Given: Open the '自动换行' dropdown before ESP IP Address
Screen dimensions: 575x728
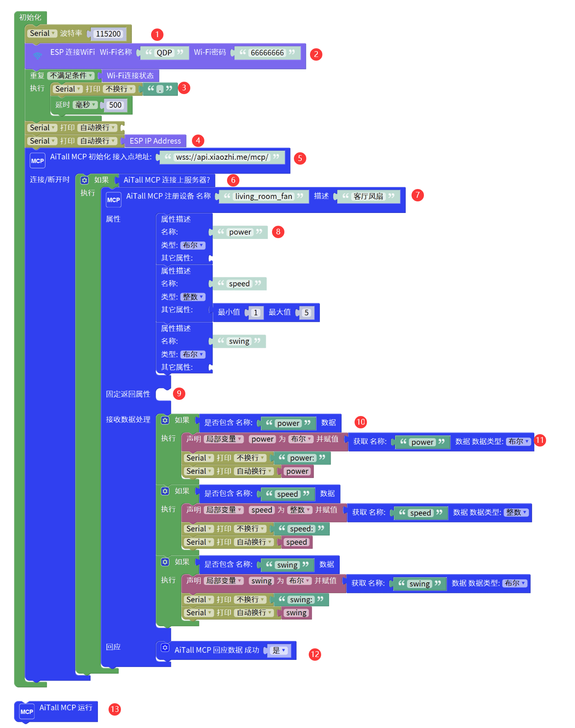Looking at the screenshot, I should (x=97, y=141).
